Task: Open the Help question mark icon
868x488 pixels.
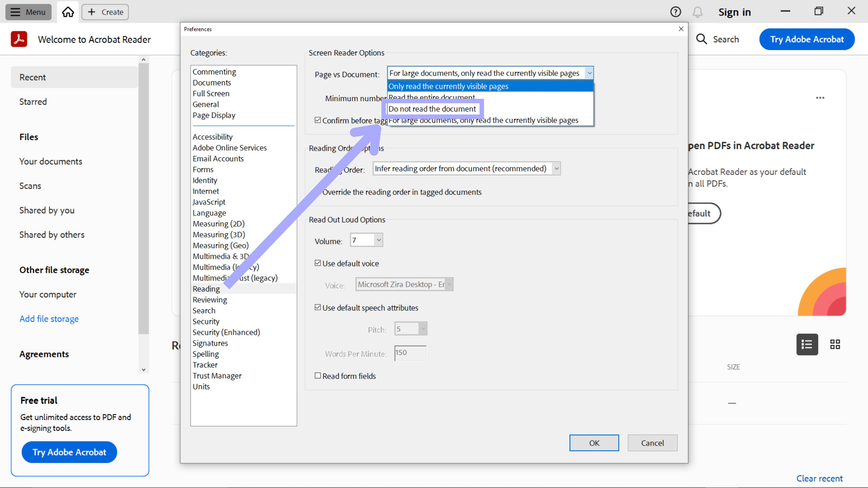Action: pyautogui.click(x=675, y=12)
